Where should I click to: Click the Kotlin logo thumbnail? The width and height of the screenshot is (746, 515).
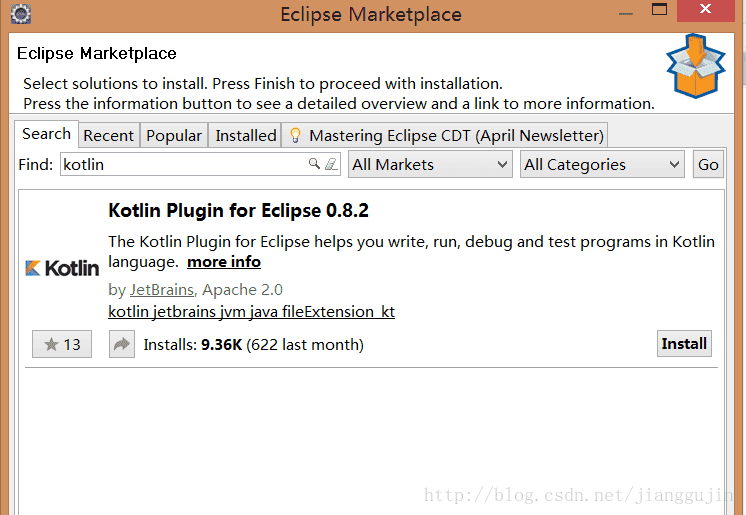(x=62, y=268)
